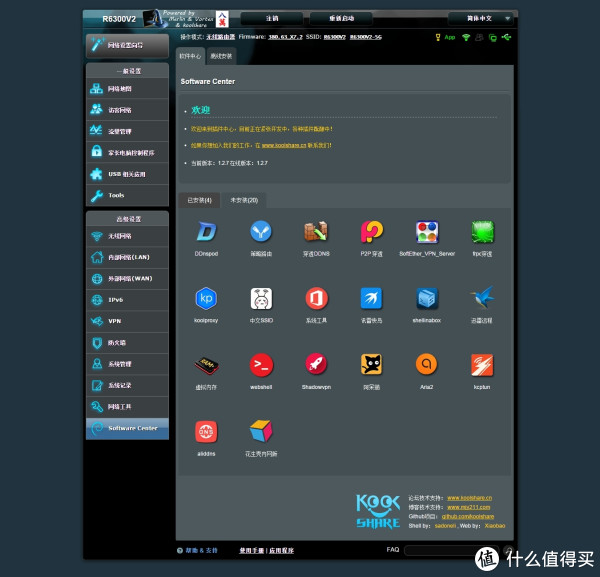Image resolution: width=600 pixels, height=577 pixels.
Task: Open the webshell terminal icon
Action: coord(262,365)
